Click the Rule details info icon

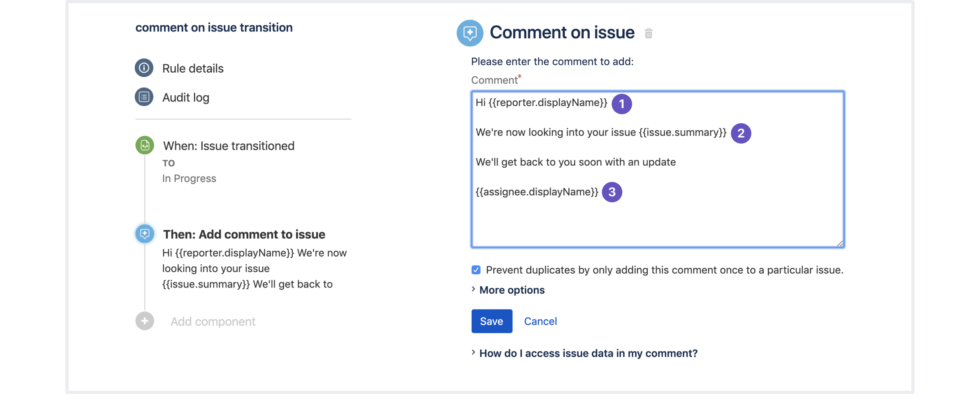click(144, 68)
